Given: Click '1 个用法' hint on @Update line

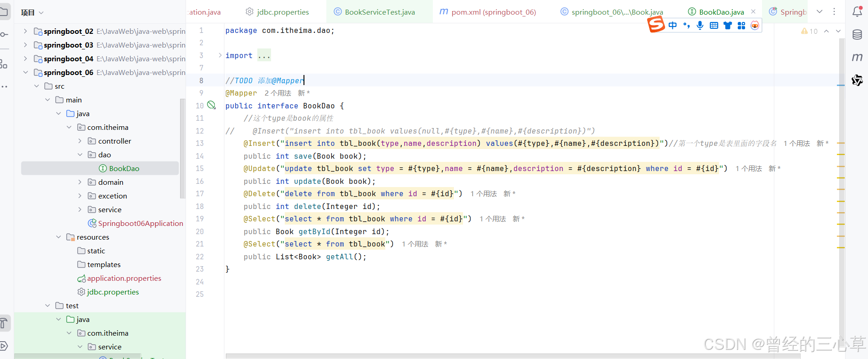Looking at the screenshot, I should (x=749, y=169).
